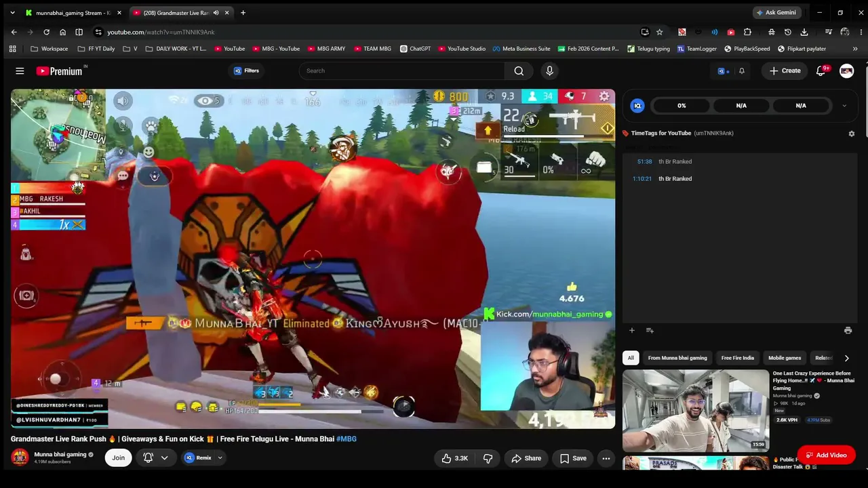This screenshot has height=488, width=868.
Task: Open the One Last Crazy Experience video thumbnail
Action: tap(696, 410)
